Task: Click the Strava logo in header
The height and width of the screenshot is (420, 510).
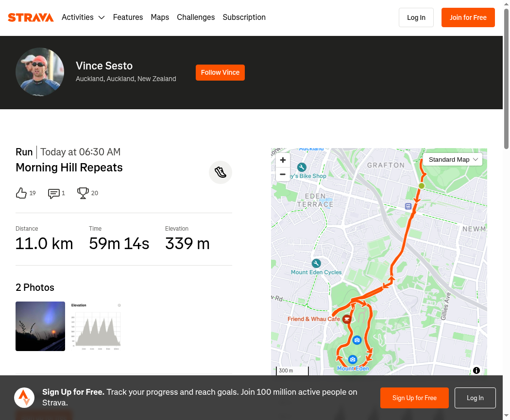Action: pos(31,17)
